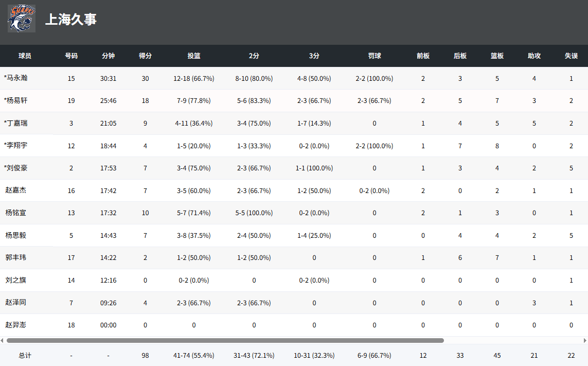
Task: Select player 丁嘉瑞 in the table
Action: coord(16,123)
